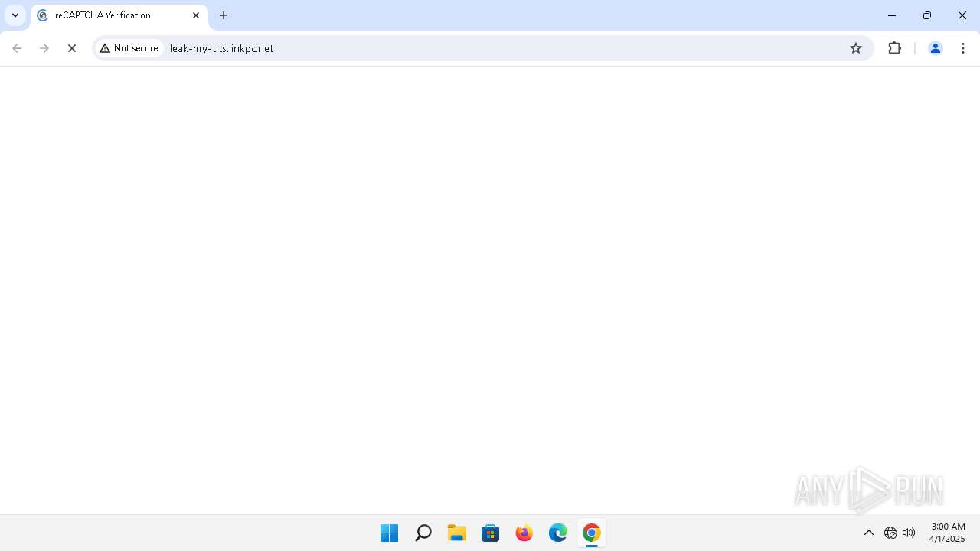Bookmark this page with star icon
This screenshot has height=551, width=980.
[856, 48]
